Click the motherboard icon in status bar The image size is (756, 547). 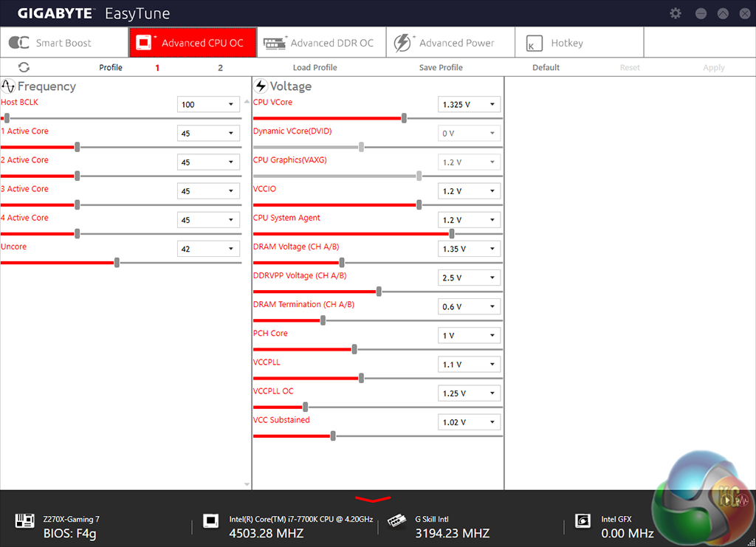(x=24, y=521)
